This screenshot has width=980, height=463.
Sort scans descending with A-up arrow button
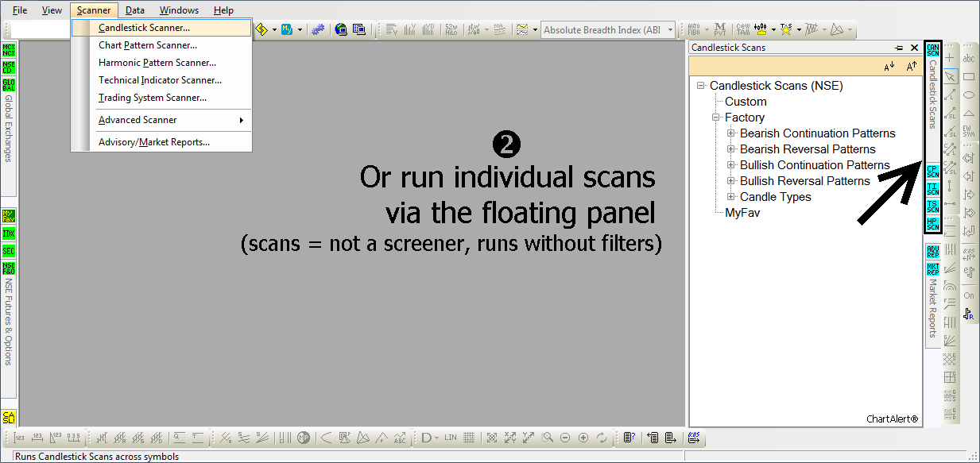(912, 66)
